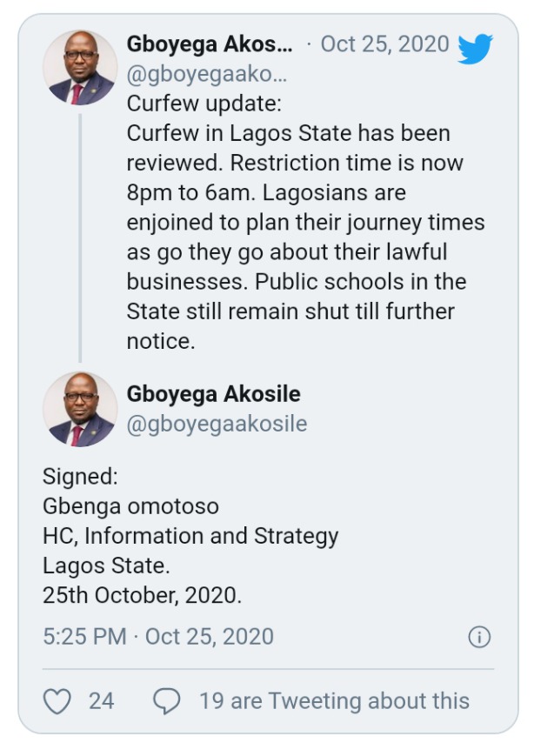Click the second Gboyega Akosile avatar
Image resolution: width=534 pixels, height=756 pixels.
pyautogui.click(x=80, y=410)
